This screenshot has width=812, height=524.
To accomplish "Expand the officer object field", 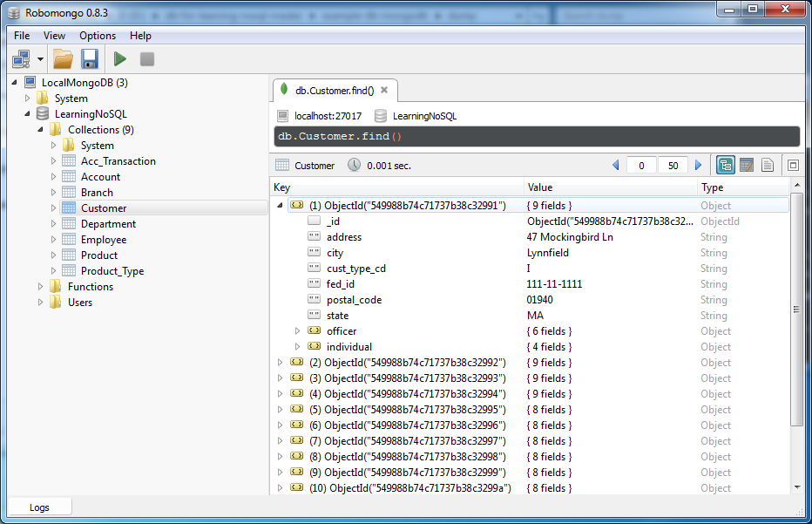I will click(297, 330).
